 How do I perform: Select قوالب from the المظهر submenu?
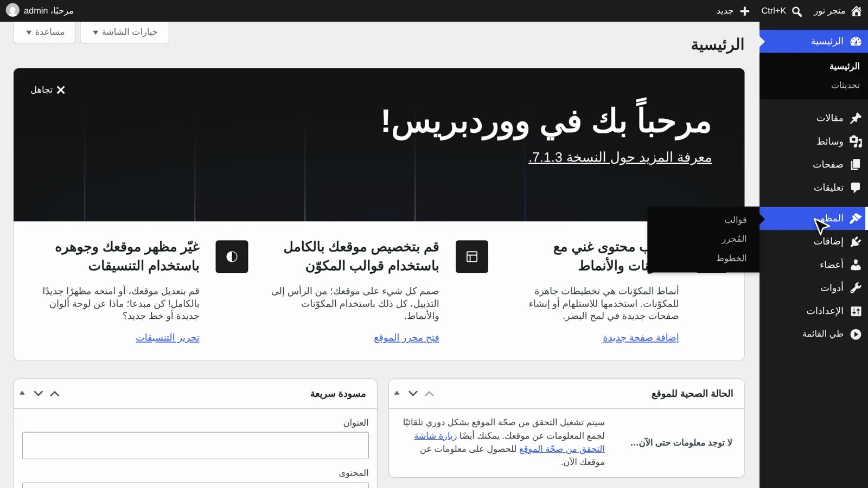735,220
